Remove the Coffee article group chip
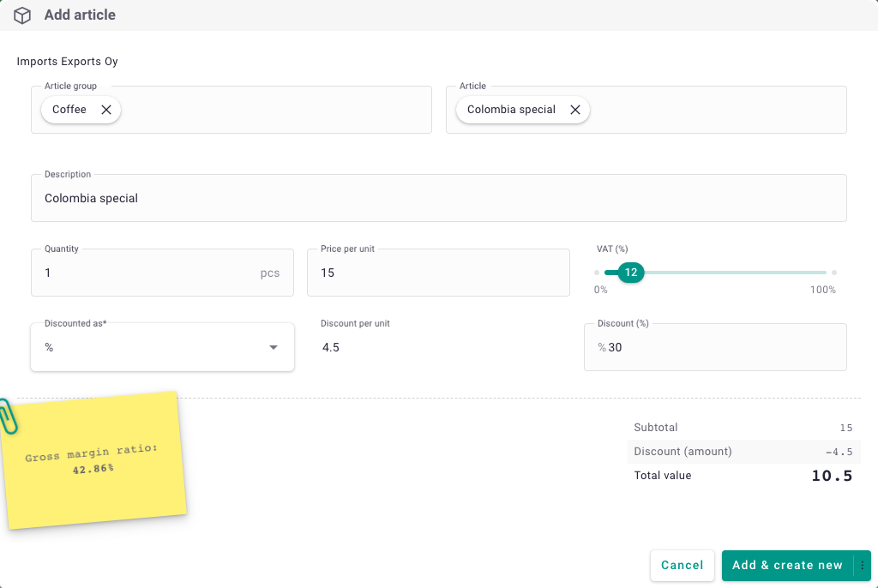The width and height of the screenshot is (878, 588). 106,110
